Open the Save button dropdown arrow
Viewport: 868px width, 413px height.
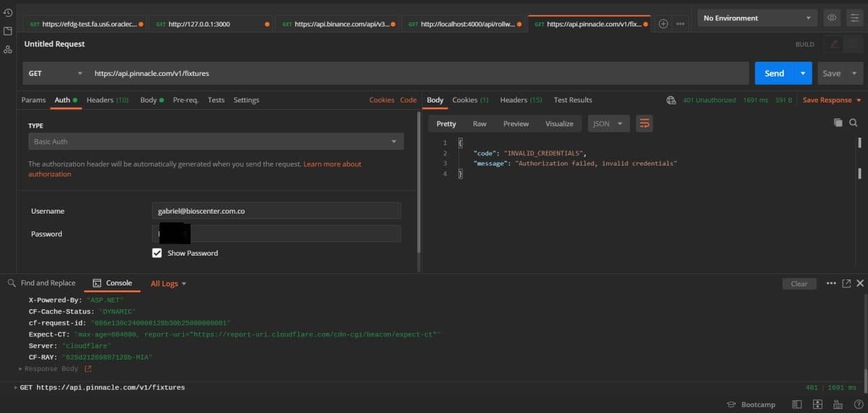854,73
